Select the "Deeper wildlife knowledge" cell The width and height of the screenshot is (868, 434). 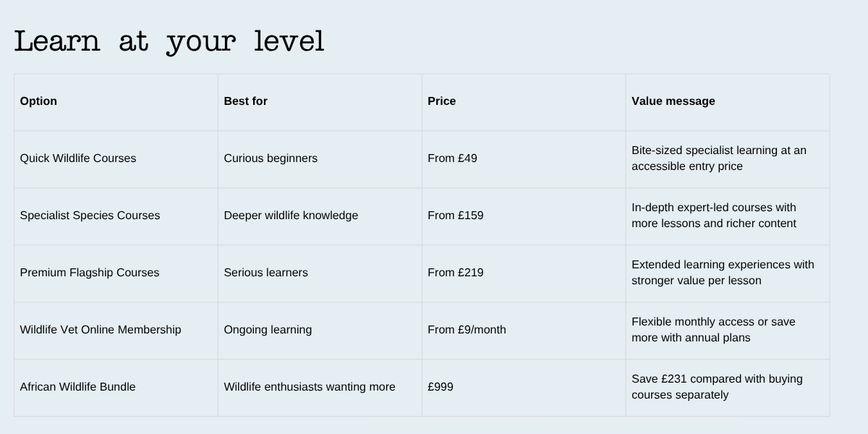[291, 216]
